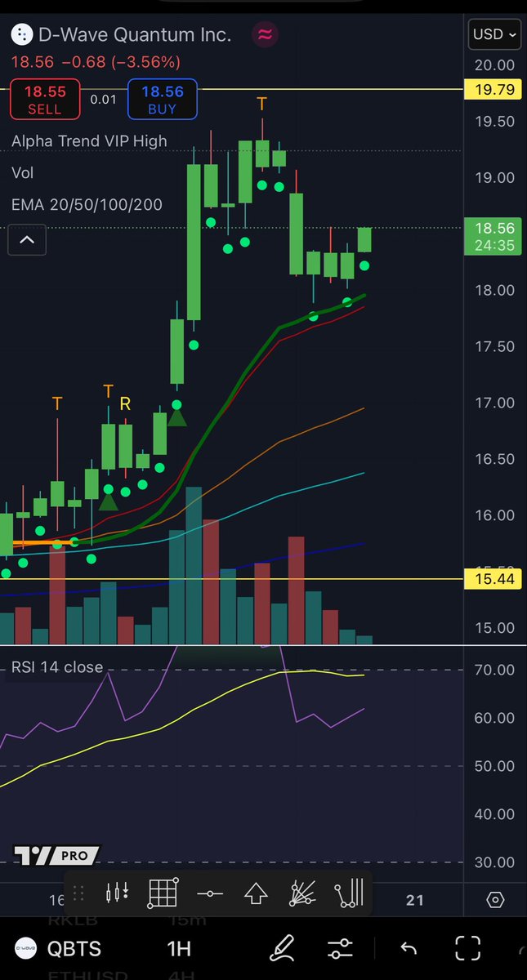
Task: Click the 19.79 yellow price line label
Action: coord(494,89)
